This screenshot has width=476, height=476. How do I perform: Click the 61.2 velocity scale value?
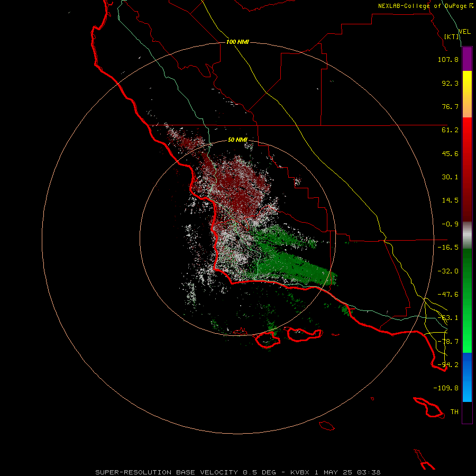450,130
